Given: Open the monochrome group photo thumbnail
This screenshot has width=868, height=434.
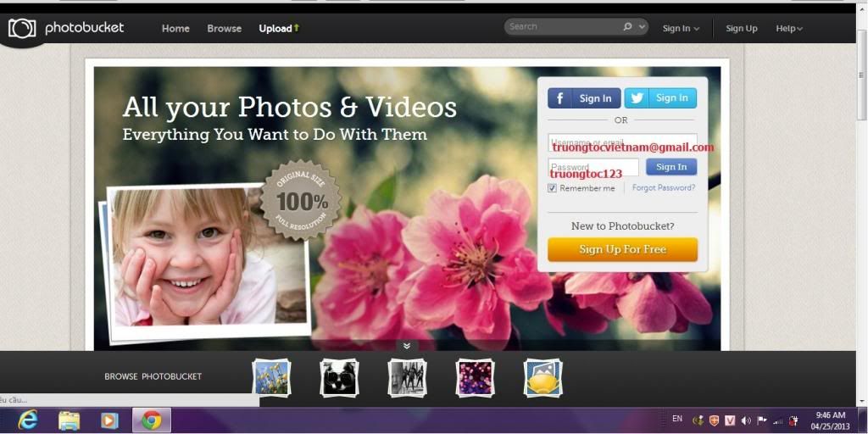Looking at the screenshot, I should pos(408,377).
